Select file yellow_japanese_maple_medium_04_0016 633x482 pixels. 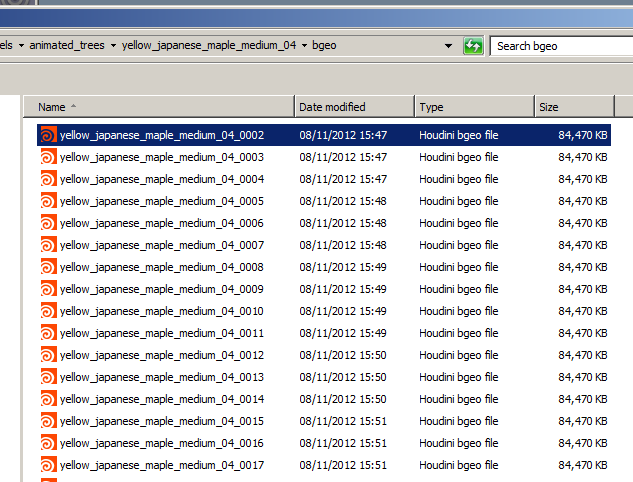tap(161, 443)
